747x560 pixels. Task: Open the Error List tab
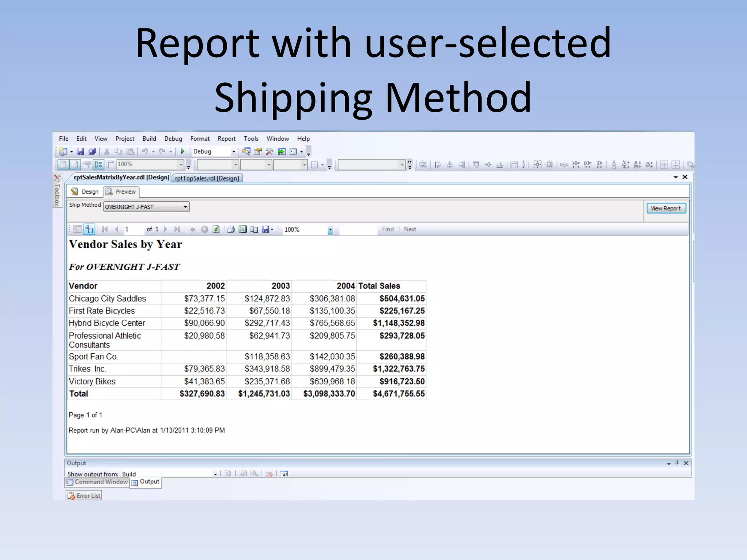(x=84, y=495)
